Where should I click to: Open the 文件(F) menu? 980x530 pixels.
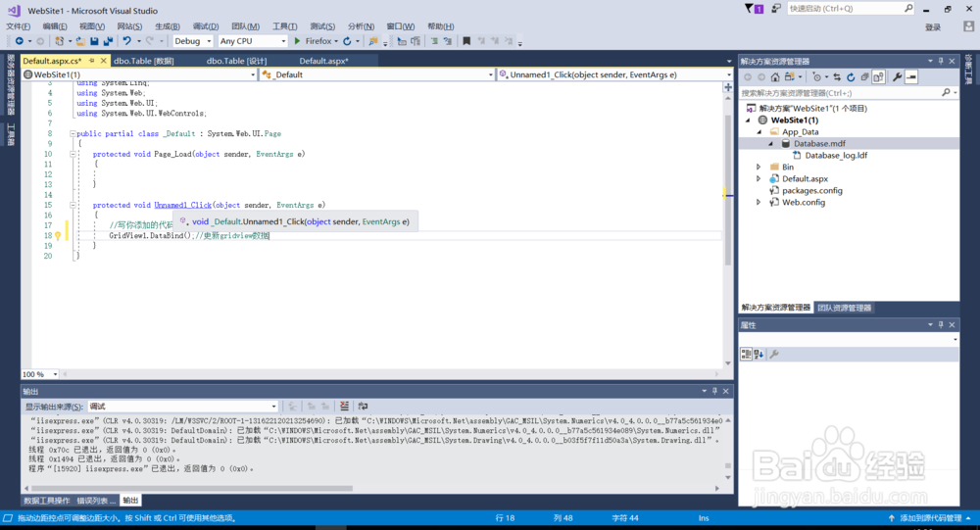click(x=18, y=26)
